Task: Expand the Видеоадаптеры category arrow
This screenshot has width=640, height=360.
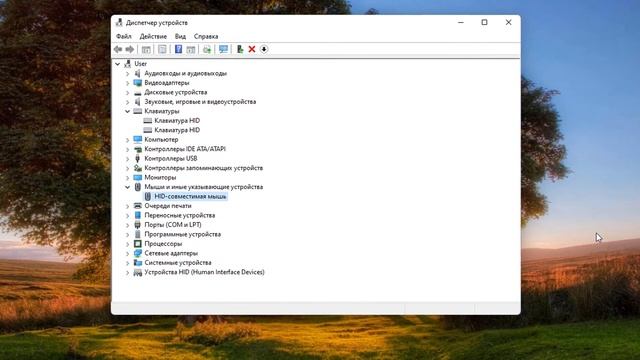Action: click(127, 83)
